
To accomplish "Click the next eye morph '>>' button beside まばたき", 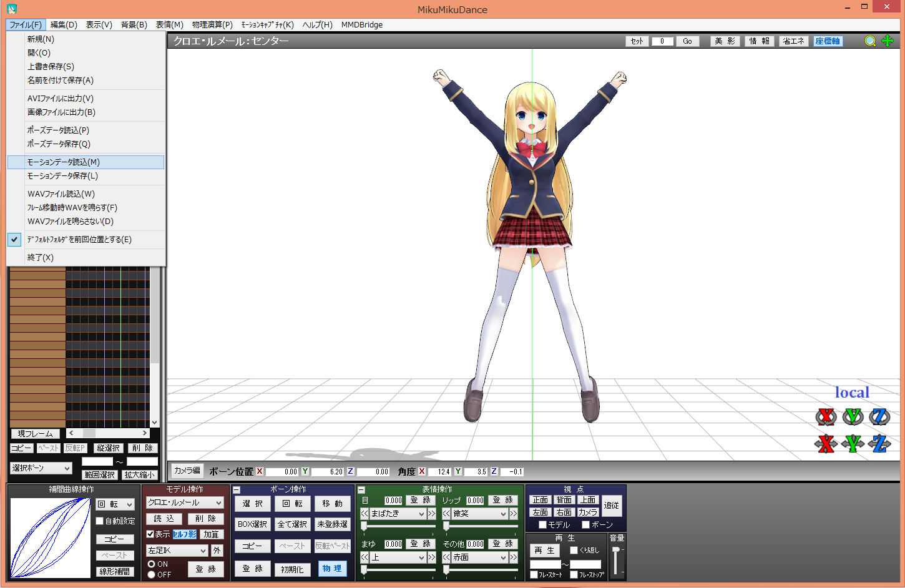I will (431, 514).
